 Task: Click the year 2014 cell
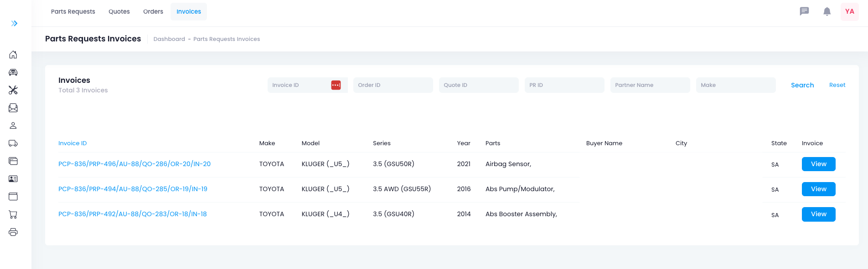(x=464, y=214)
